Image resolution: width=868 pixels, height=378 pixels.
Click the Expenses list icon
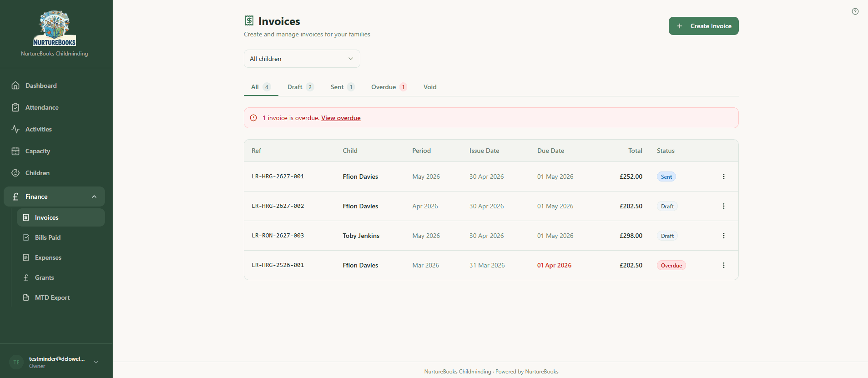[x=26, y=257]
